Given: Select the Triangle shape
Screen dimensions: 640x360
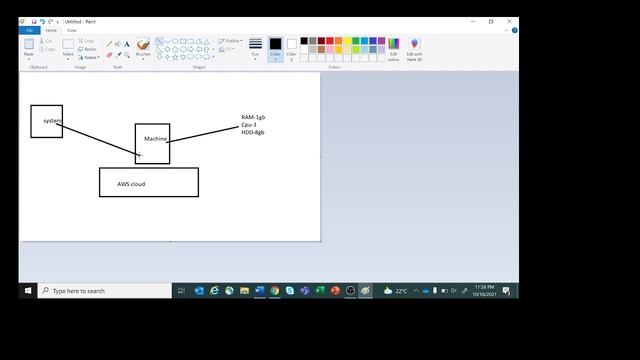Looking at the screenshot, I should 207,41.
